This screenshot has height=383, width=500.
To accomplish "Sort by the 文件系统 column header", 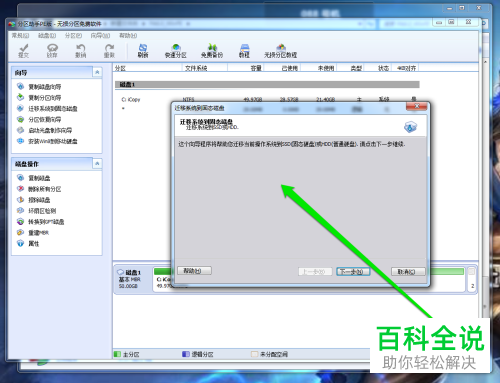I will coord(205,68).
